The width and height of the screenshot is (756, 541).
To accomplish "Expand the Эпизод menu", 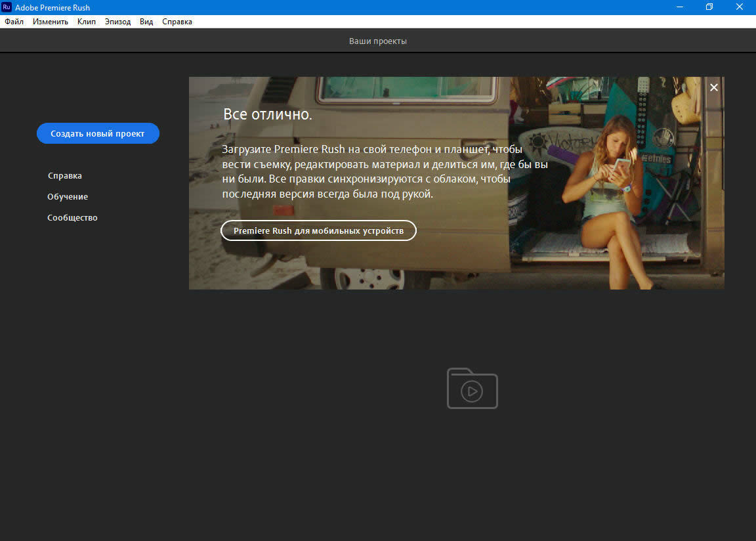I will (x=117, y=22).
